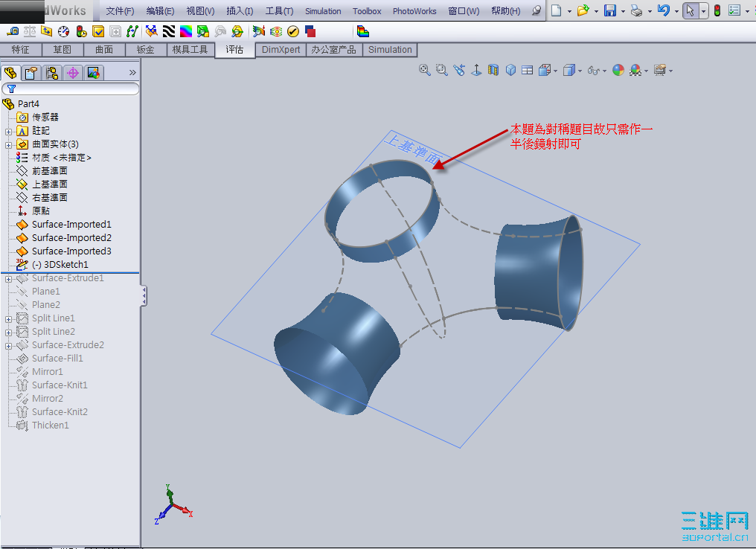Select Previous View icon
The image size is (756, 549).
pyautogui.click(x=459, y=71)
